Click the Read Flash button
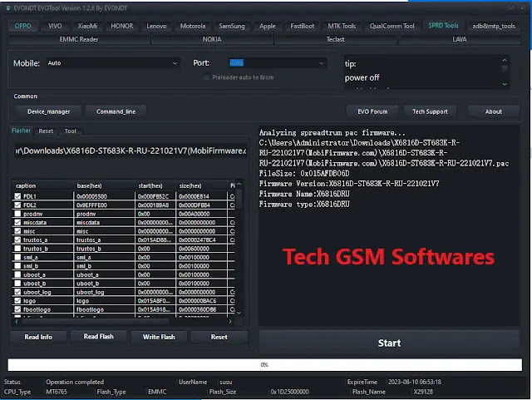The image size is (532, 400). pyautogui.click(x=98, y=337)
